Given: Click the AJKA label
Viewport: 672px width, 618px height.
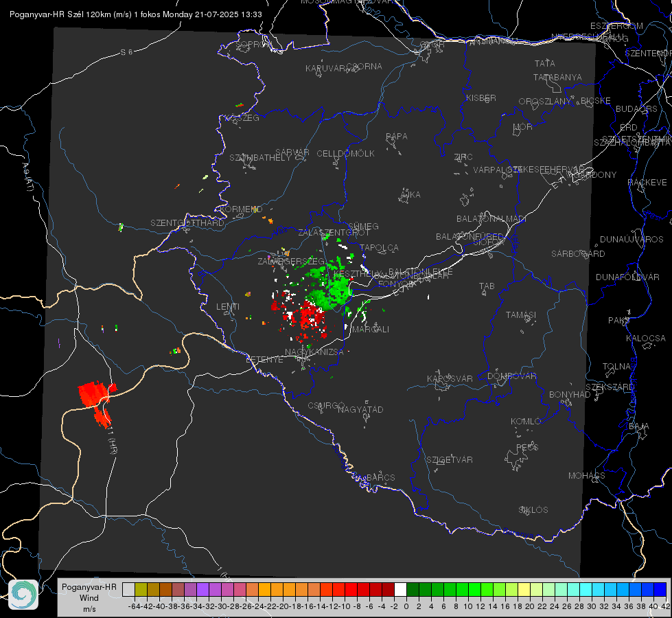Looking at the screenshot, I should [x=410, y=195].
